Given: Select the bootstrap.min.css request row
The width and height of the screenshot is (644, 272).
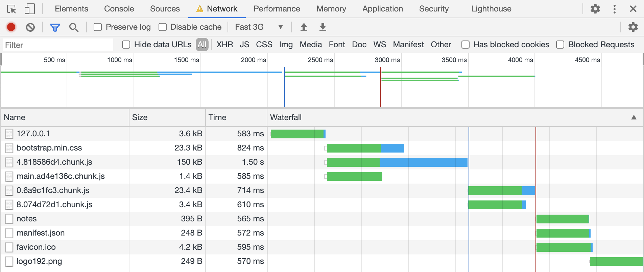Looking at the screenshot, I should click(x=49, y=148).
